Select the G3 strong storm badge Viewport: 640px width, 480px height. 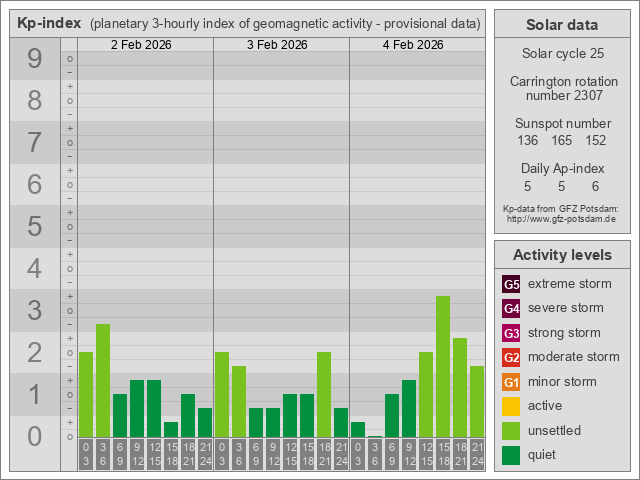tap(511, 333)
